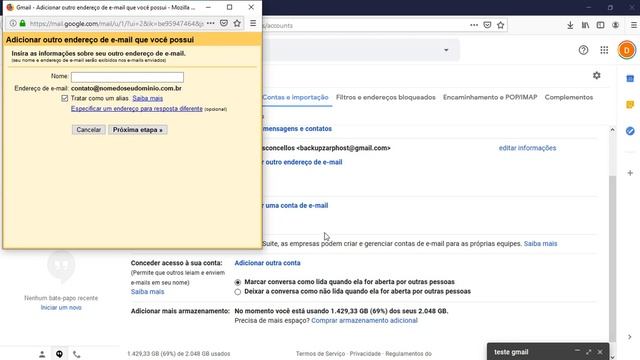Open contacts person icon in chat bar
This screenshot has width=640, height=360.
[42, 354]
